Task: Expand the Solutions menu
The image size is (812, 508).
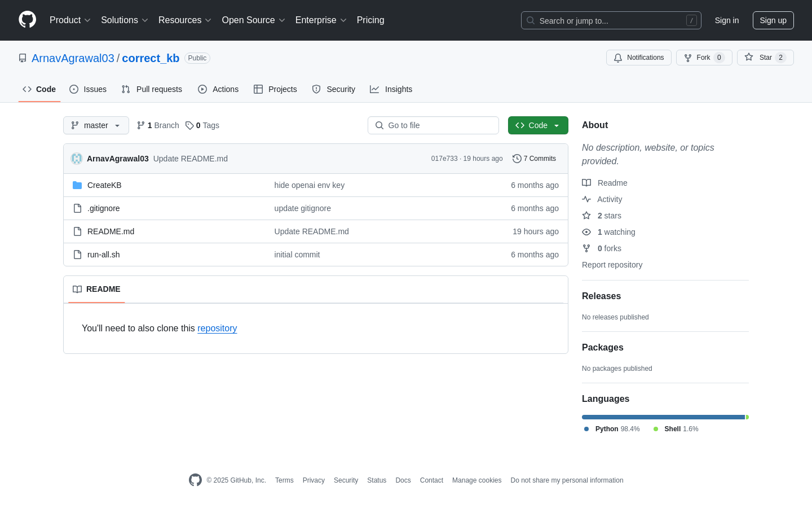Action: tap(125, 20)
